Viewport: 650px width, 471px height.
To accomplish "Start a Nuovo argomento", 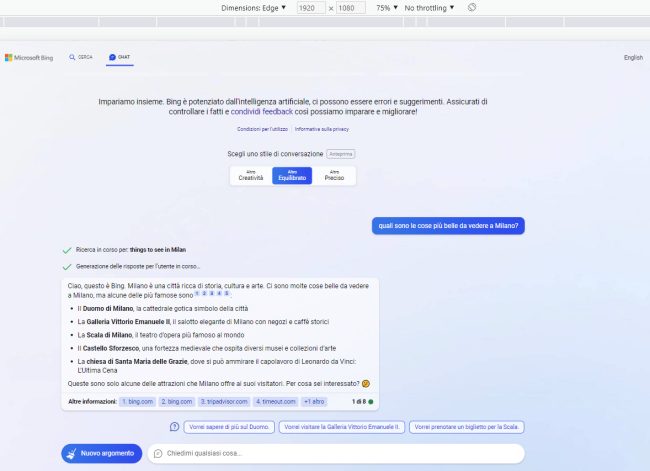I will [x=102, y=453].
